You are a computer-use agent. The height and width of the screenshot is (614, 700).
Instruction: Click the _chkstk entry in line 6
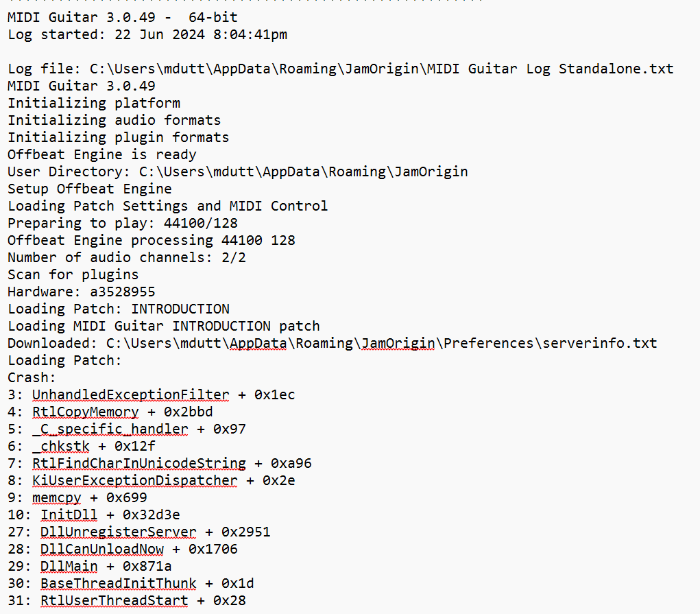[61, 446]
